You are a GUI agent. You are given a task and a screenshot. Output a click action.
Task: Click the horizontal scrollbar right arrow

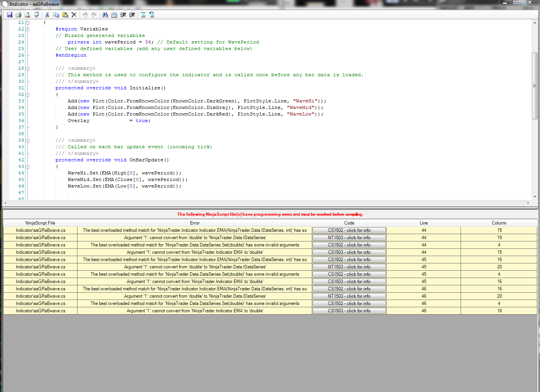point(528,203)
